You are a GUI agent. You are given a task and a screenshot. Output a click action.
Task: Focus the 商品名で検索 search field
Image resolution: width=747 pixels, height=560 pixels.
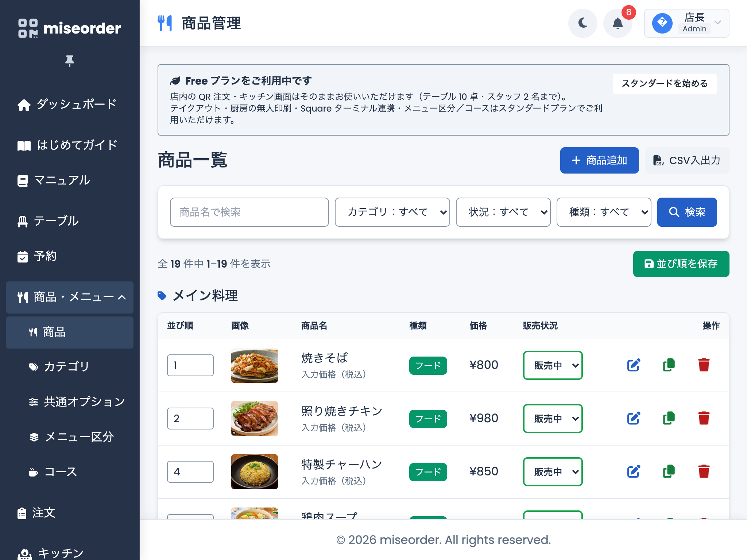(249, 212)
